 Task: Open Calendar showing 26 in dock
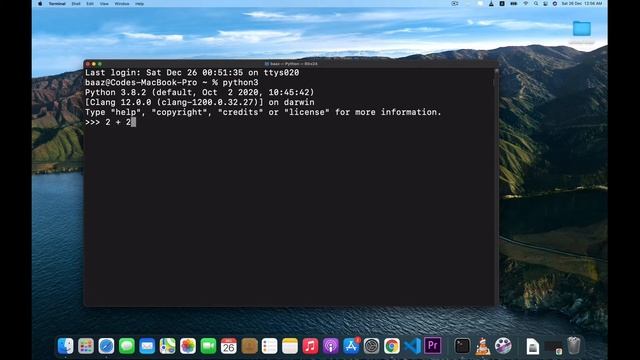point(229,346)
